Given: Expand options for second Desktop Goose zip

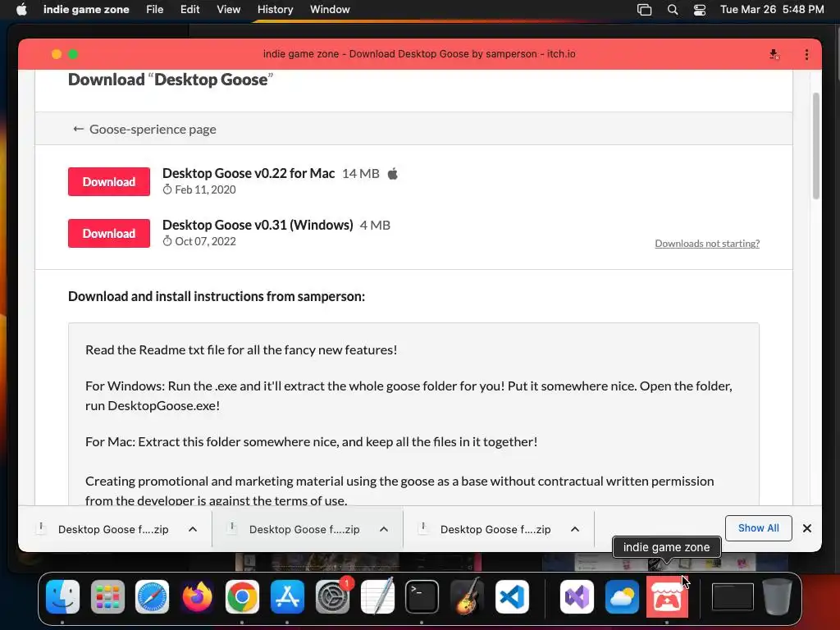Looking at the screenshot, I should click(384, 529).
